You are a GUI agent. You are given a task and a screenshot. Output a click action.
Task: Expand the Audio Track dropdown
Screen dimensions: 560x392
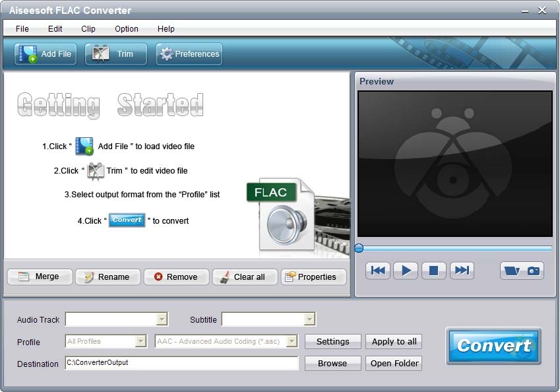pos(162,319)
